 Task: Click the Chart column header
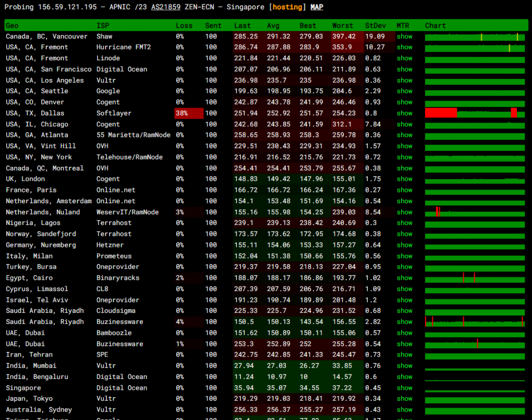[435, 26]
